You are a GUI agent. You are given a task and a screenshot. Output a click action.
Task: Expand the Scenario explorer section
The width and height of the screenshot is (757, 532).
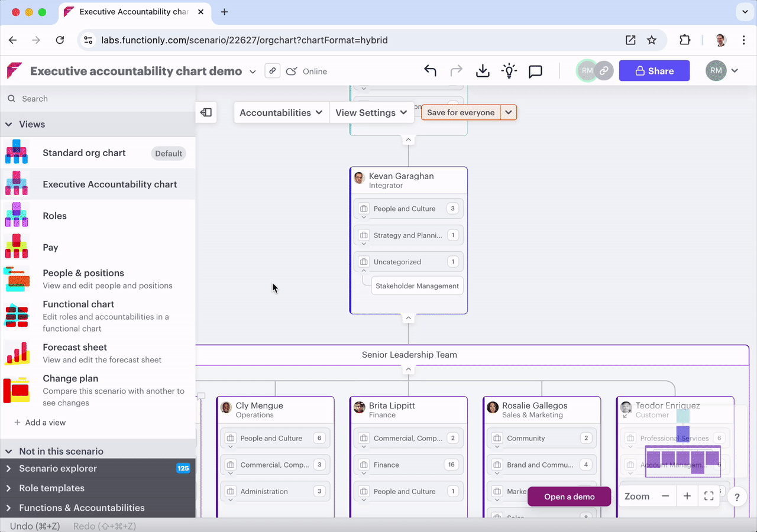click(x=9, y=469)
